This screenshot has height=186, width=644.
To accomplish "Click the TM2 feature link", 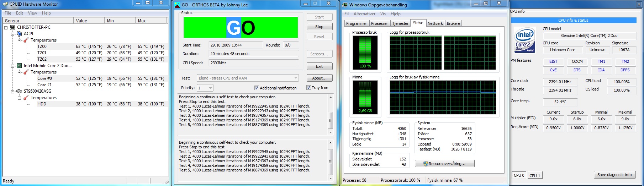I will pyautogui.click(x=625, y=61).
